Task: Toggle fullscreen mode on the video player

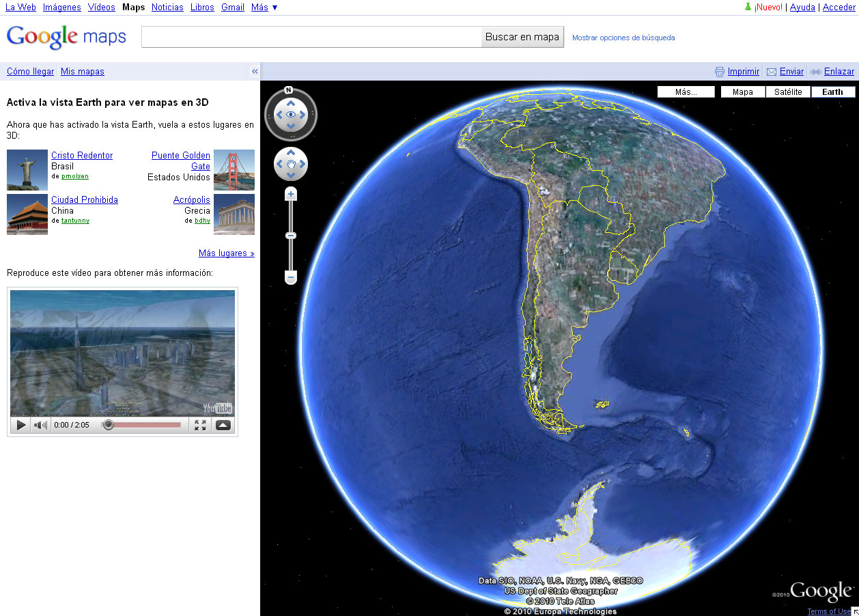Action: coord(200,424)
